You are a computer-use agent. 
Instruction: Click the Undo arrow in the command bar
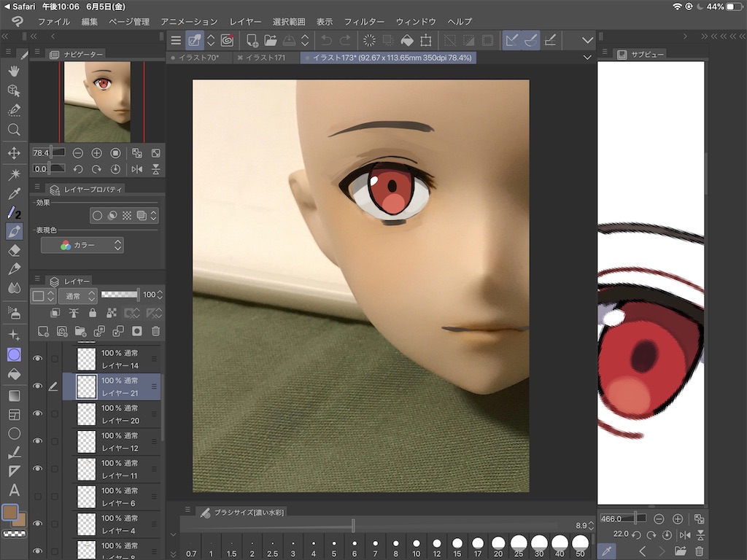tap(326, 41)
